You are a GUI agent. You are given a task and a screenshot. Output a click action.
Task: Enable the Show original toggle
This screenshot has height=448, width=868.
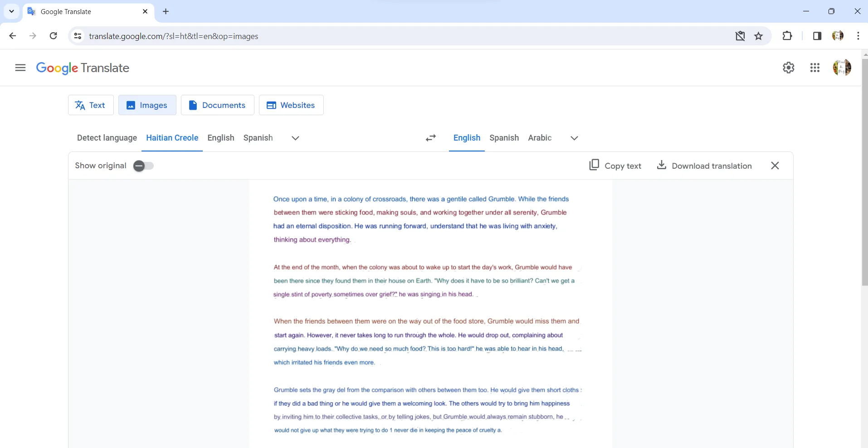(x=143, y=166)
